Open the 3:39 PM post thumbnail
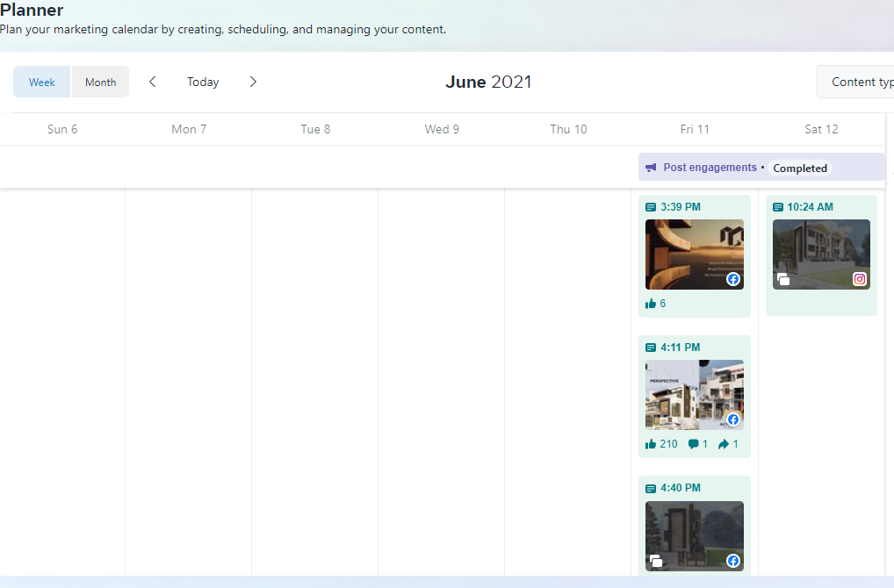Screen dimensions: 894x588 [694, 254]
